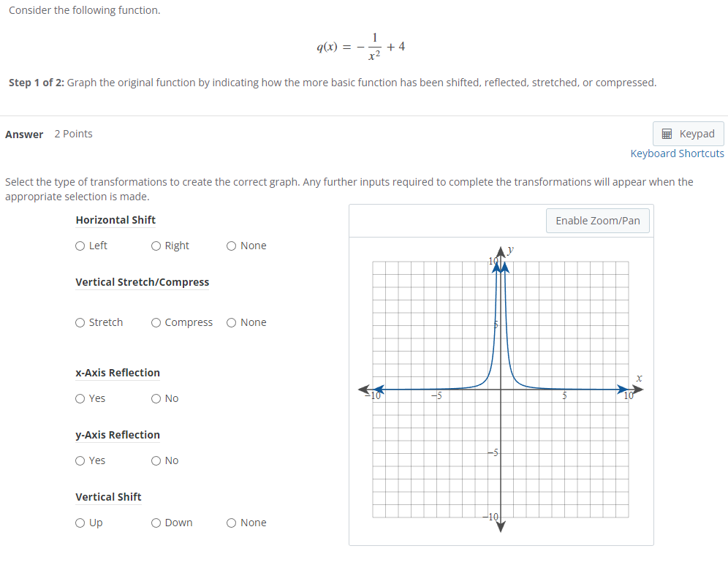Viewport: 728px width, 573px height.
Task: Select No for y-Axis Reflection
Action: point(154,460)
